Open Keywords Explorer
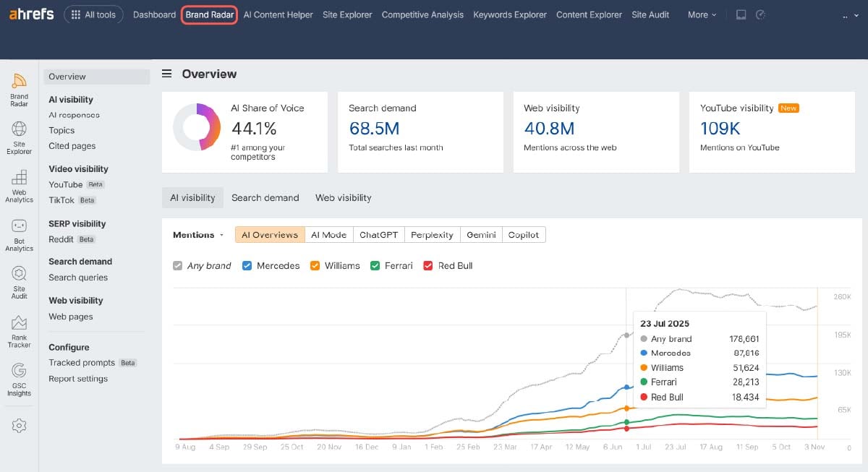This screenshot has height=472, width=868. tap(509, 14)
